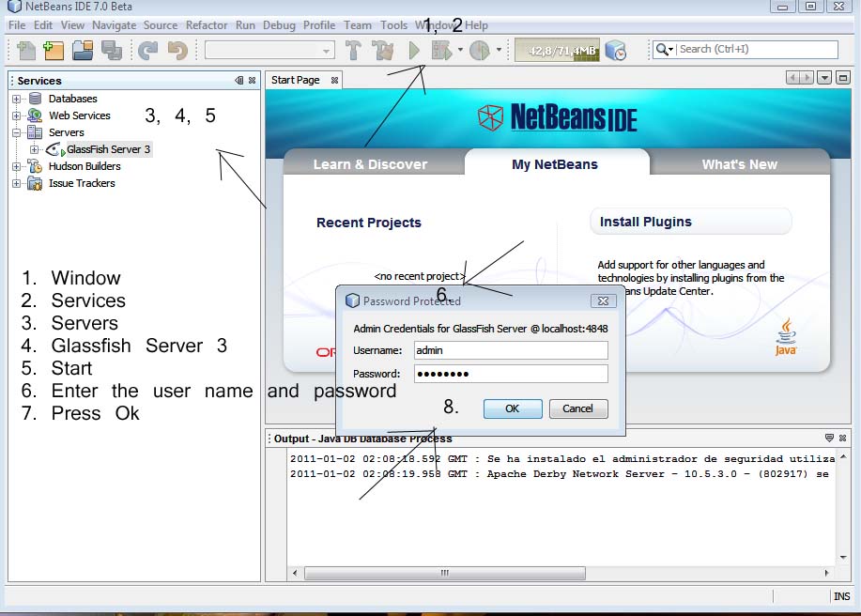Image resolution: width=861 pixels, height=616 pixels.
Task: Click the Profile Main Project icon
Action: (x=480, y=51)
